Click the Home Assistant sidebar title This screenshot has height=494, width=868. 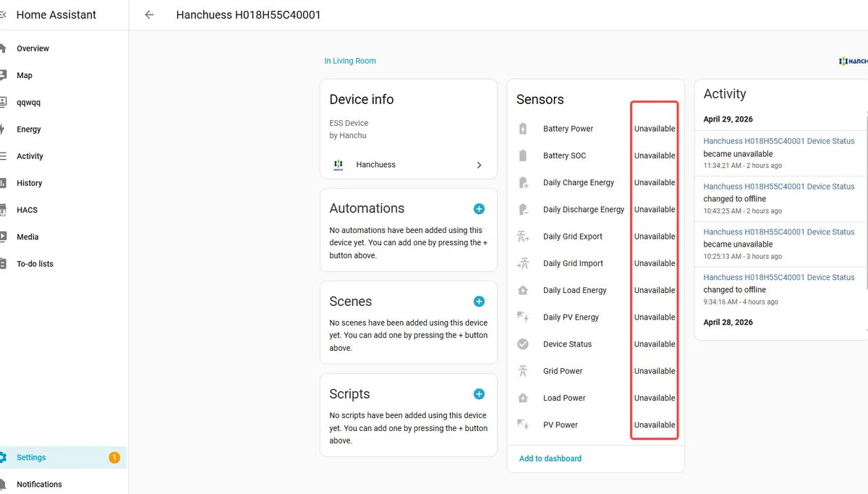[56, 14]
